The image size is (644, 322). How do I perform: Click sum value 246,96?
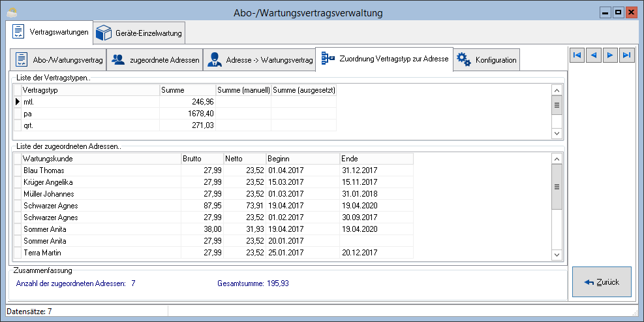(202, 102)
